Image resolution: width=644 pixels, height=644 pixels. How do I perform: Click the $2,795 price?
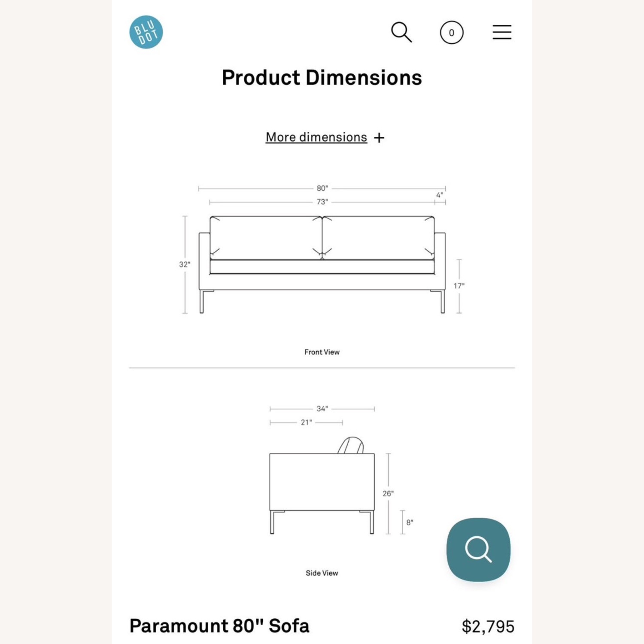(x=488, y=626)
